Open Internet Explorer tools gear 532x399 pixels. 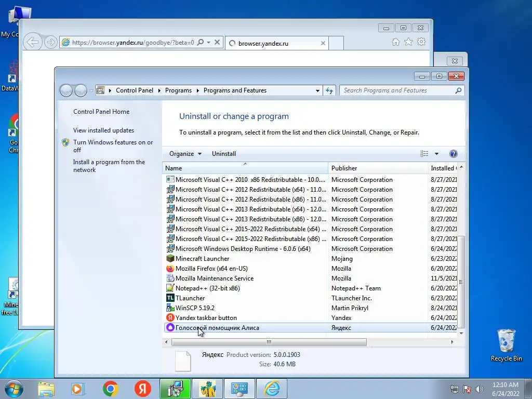point(421,42)
